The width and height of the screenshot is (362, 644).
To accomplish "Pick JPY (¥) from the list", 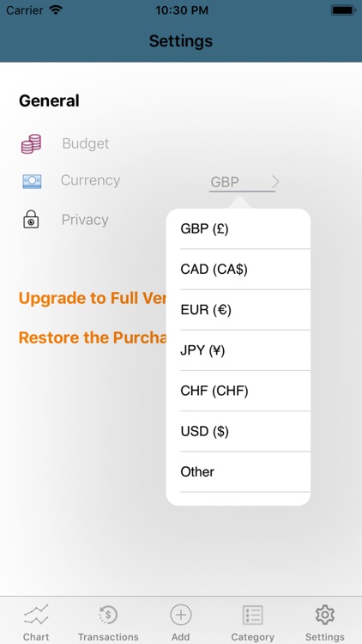I will [238, 350].
